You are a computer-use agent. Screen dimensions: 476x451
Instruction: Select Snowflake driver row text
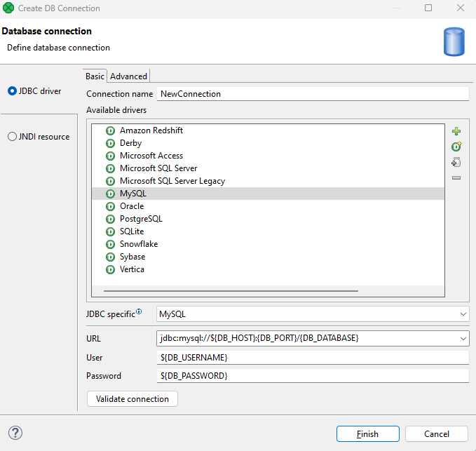click(139, 244)
